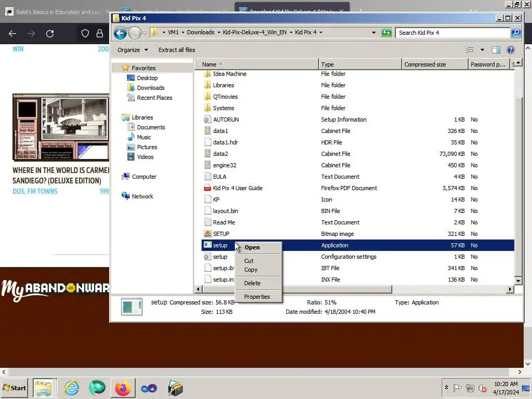Image resolution: width=532 pixels, height=399 pixels.
Task: Click browser Back arrow in Firefox window
Action: point(12,34)
